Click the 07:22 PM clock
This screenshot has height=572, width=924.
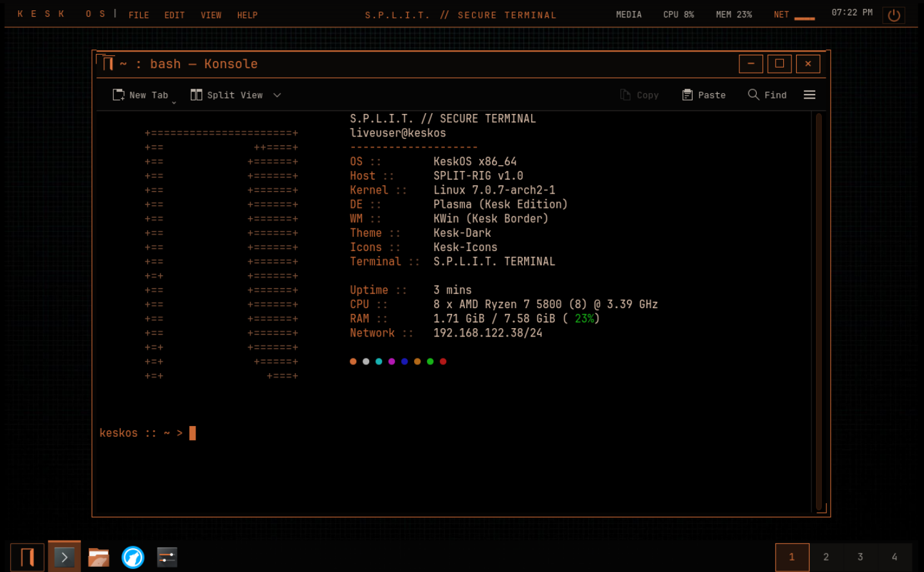click(852, 12)
